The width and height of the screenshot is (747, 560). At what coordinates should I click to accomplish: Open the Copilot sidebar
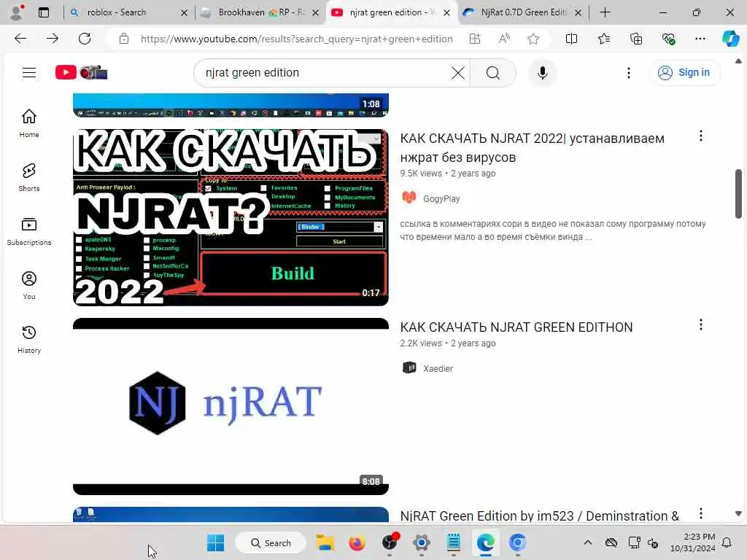click(730, 39)
